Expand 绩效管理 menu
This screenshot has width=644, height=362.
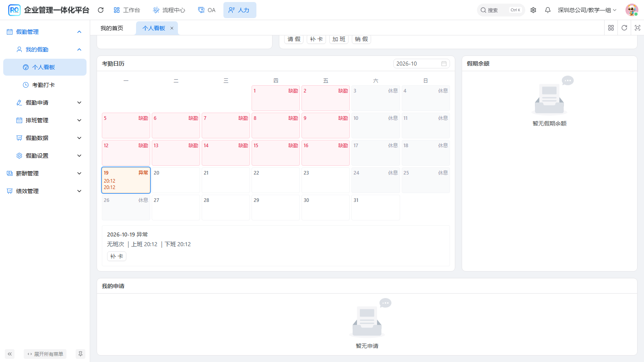coord(45,191)
